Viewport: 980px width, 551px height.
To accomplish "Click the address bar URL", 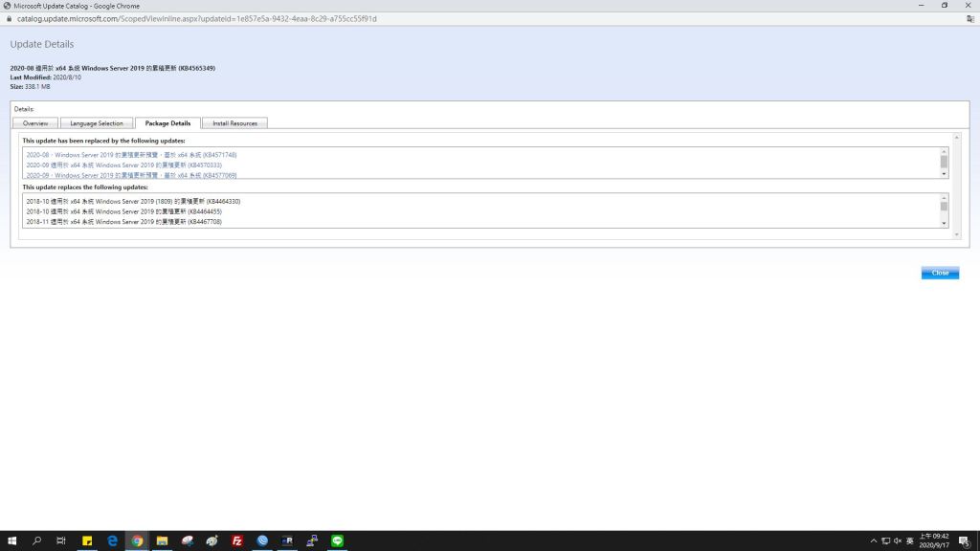I will [191, 18].
